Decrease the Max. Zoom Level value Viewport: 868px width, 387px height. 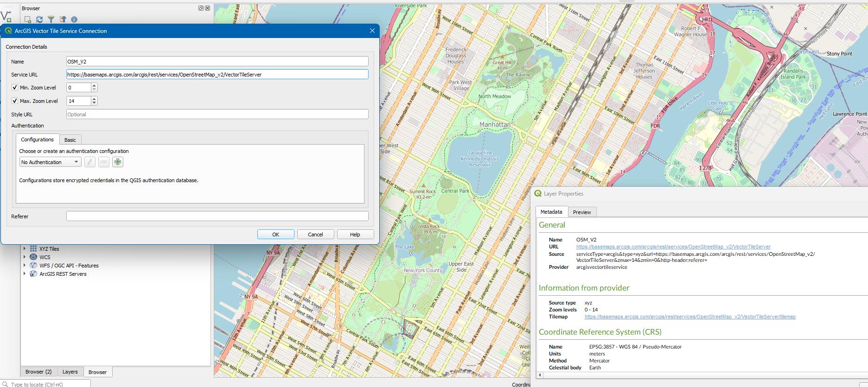tap(94, 103)
